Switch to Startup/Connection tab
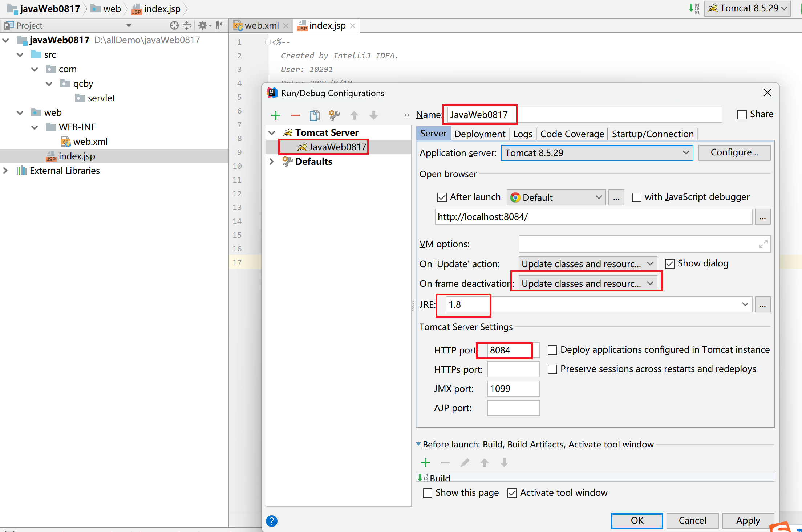 tap(653, 134)
